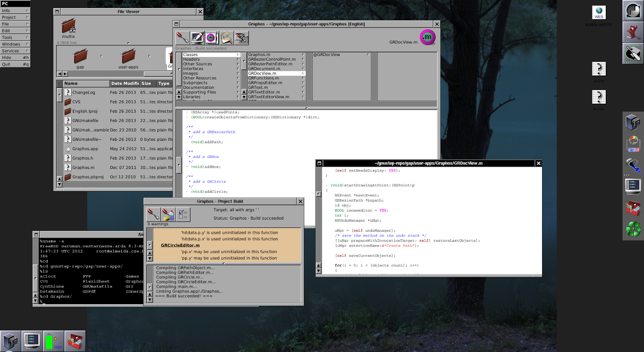Screen dimensions: 644x352
Task: Open the Tools menu
Action: pos(15,37)
